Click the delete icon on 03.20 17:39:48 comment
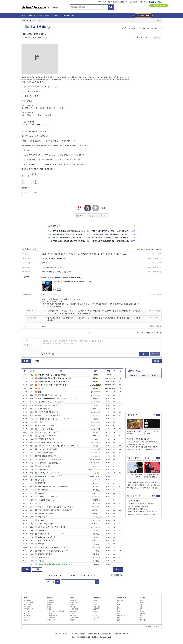183x644 pixels. 160,258
